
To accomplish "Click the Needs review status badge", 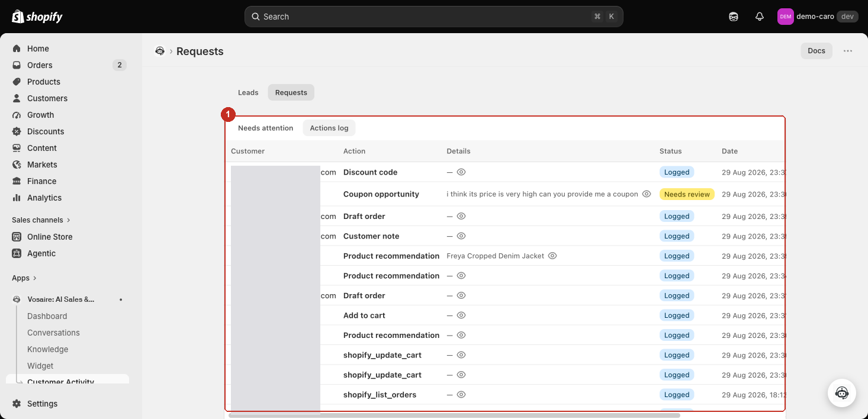I will click(687, 194).
